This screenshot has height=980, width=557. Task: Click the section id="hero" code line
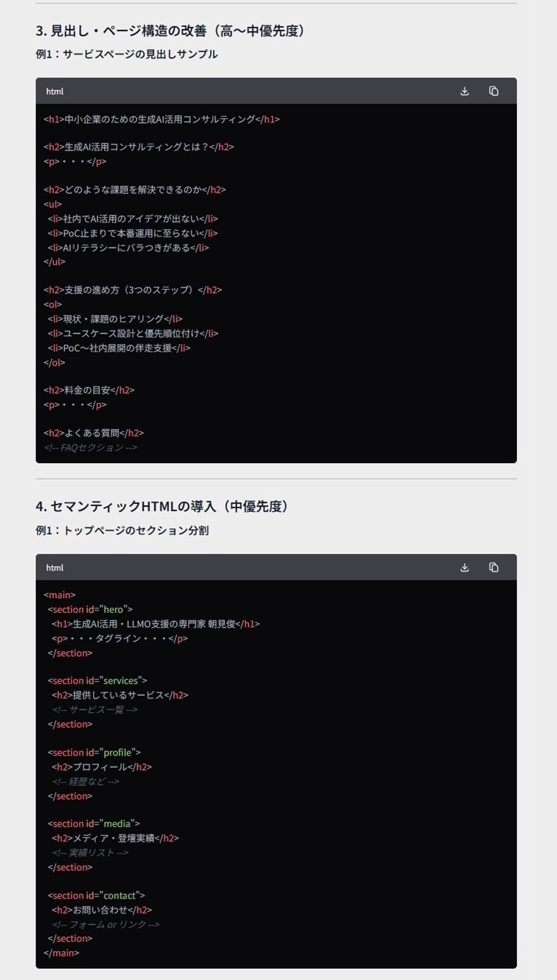[90, 609]
